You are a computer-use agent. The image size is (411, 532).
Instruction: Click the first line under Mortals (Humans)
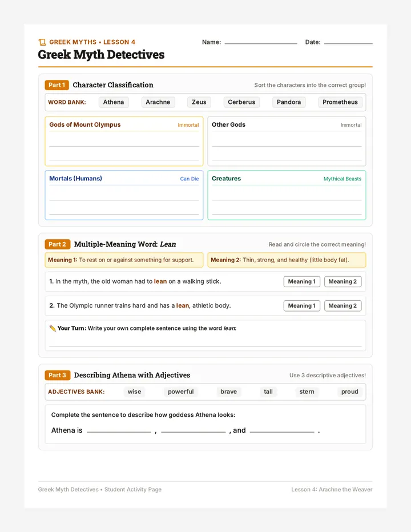(x=124, y=200)
